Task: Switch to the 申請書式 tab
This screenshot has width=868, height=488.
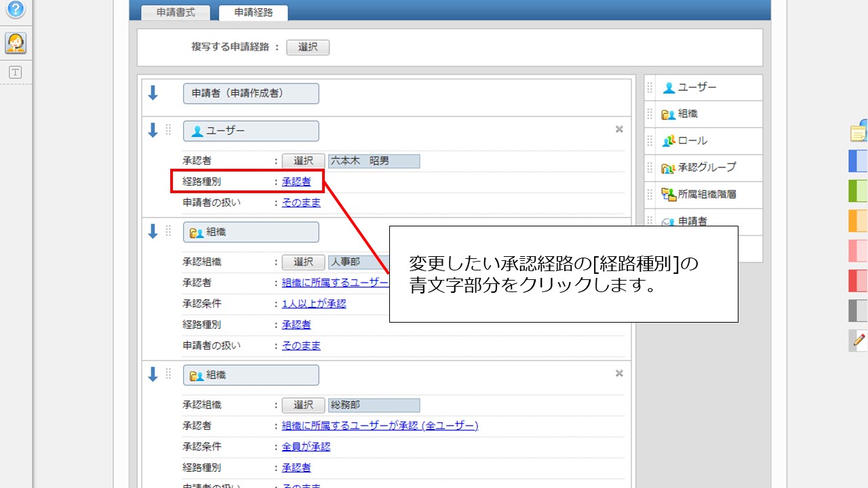Action: click(176, 12)
